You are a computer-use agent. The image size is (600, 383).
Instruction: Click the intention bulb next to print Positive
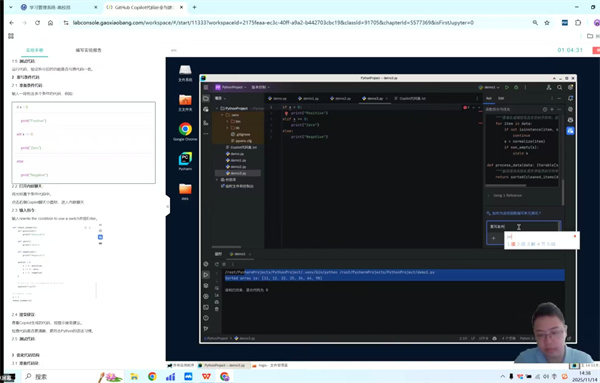(x=286, y=114)
